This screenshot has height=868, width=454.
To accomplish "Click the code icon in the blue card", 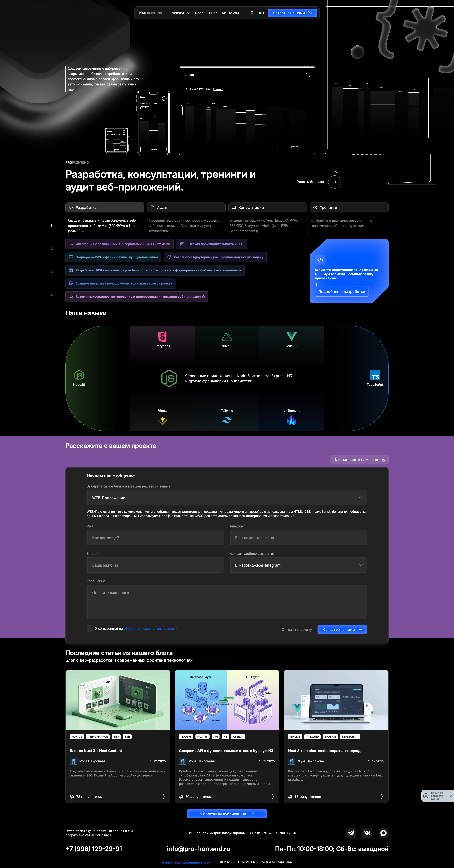I will pos(320,260).
